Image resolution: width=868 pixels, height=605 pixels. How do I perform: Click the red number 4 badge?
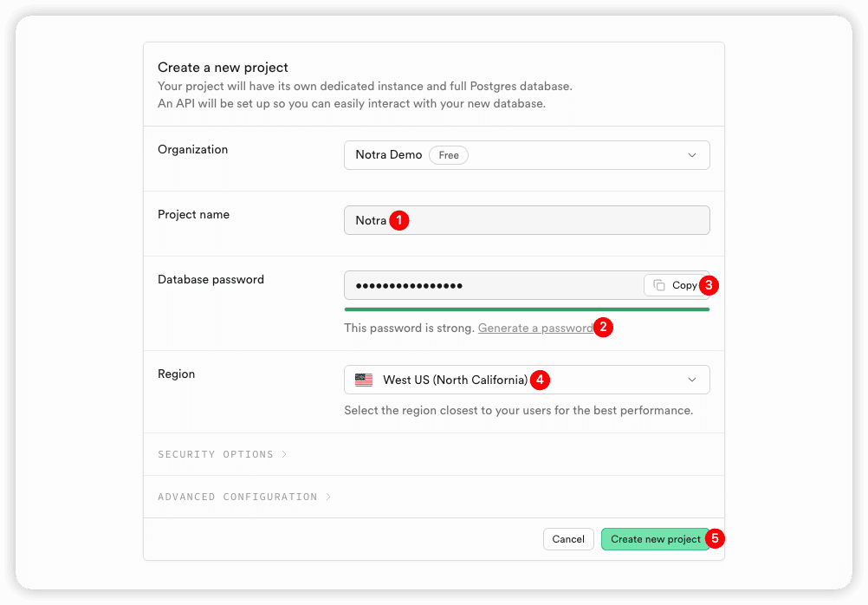541,380
